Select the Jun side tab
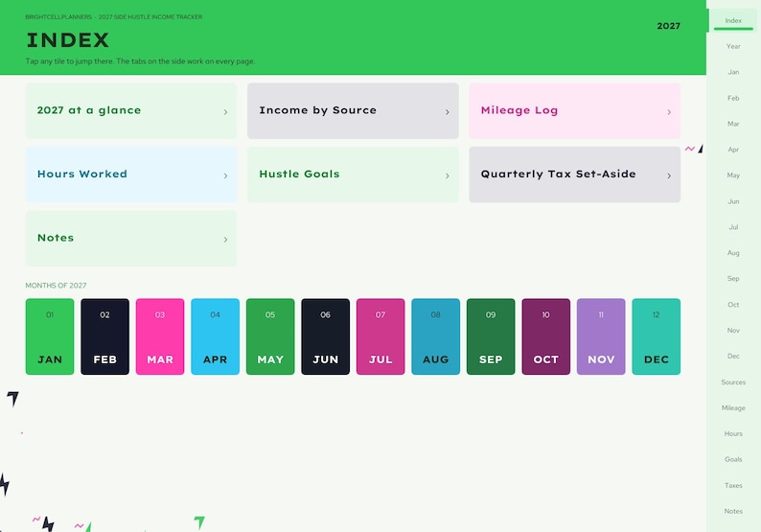Viewport: 761px width, 532px height. (x=733, y=201)
